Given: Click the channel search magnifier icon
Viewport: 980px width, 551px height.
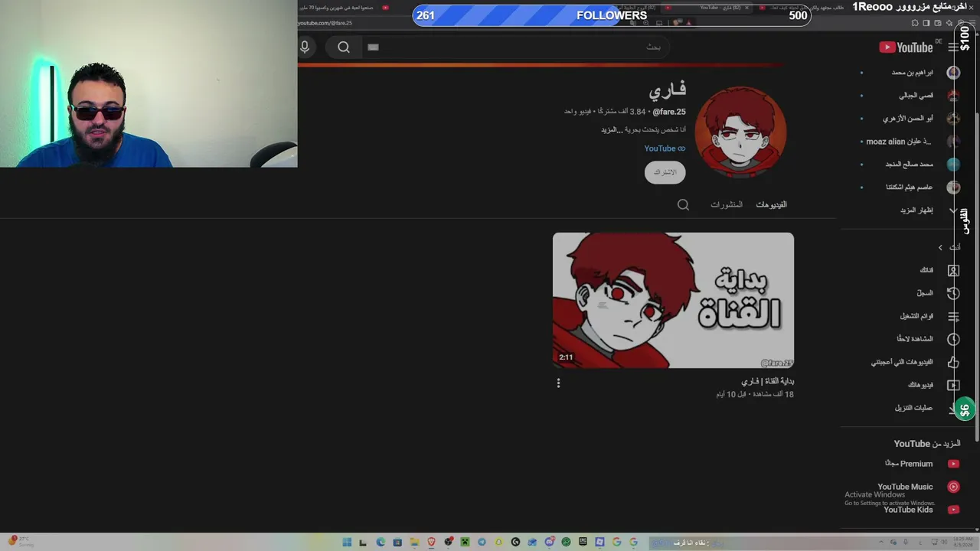Looking at the screenshot, I should 684,204.
